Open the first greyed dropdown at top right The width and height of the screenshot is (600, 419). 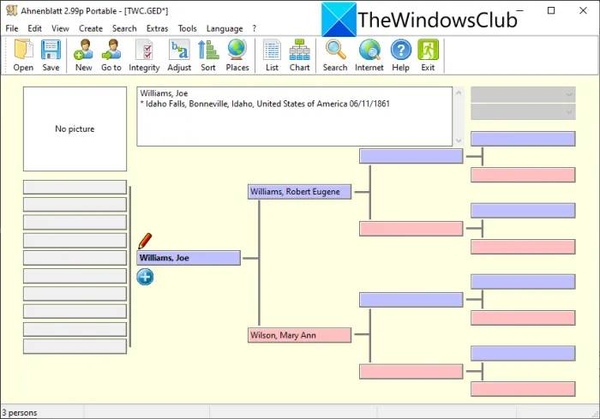pos(523,94)
